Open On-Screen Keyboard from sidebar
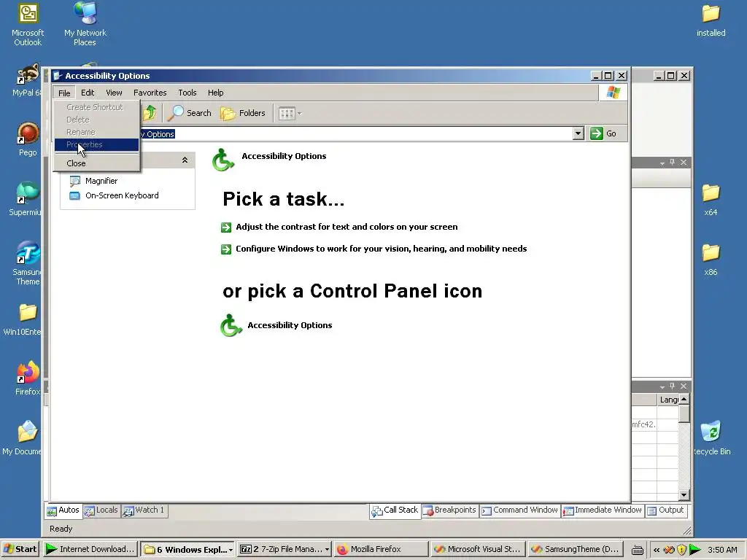 coord(114,195)
